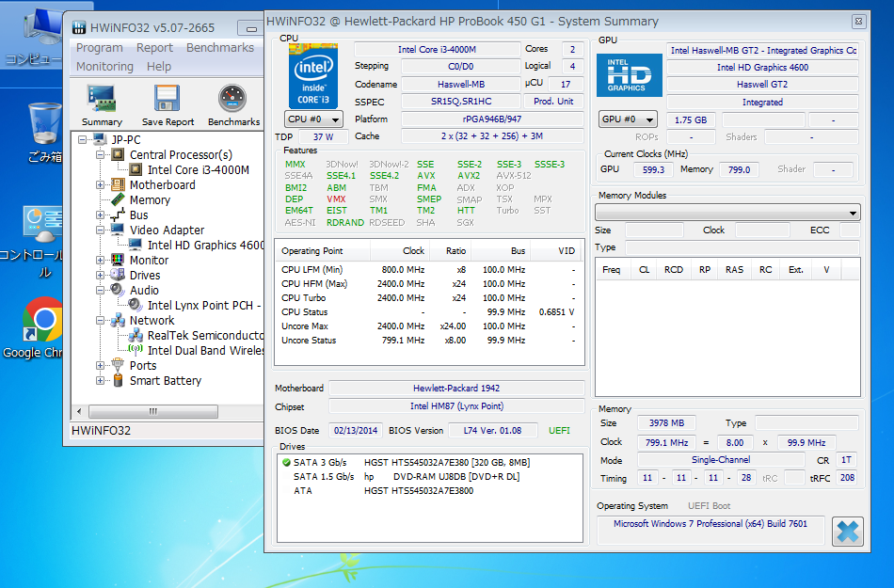Click the Save Report floppy icon

168,98
